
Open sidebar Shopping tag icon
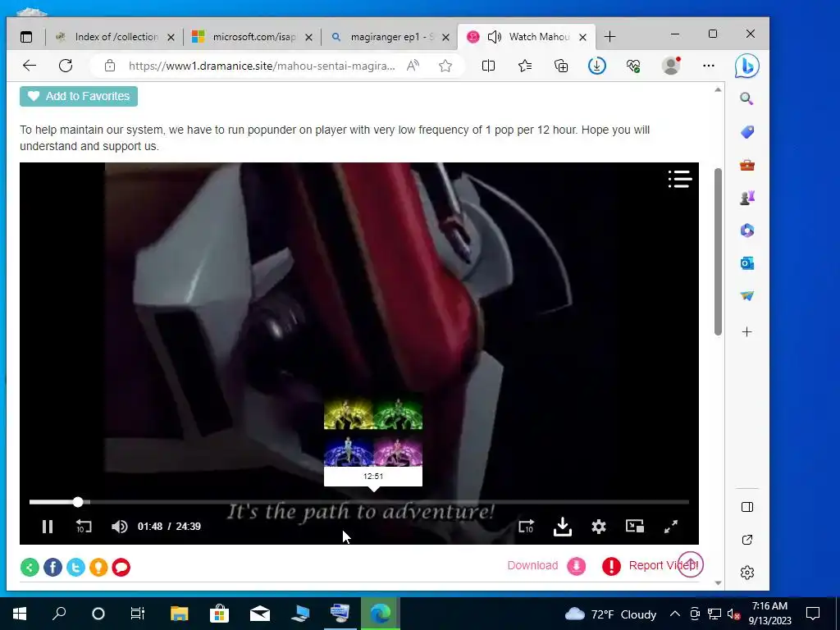click(x=746, y=132)
